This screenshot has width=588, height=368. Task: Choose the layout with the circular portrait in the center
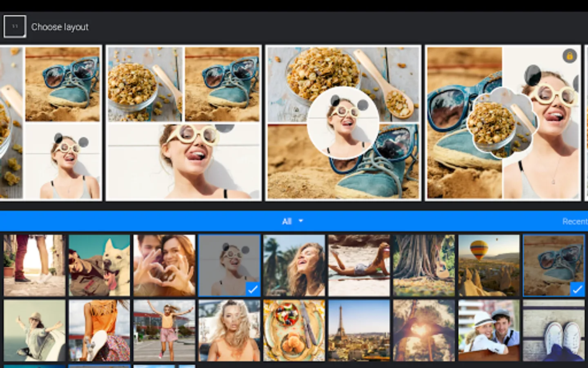pyautogui.click(x=343, y=123)
